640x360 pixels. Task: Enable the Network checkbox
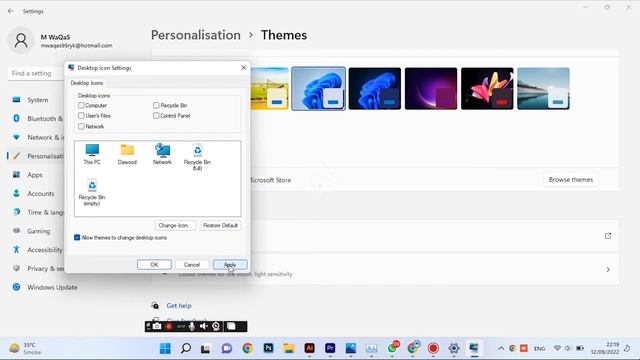tap(81, 127)
